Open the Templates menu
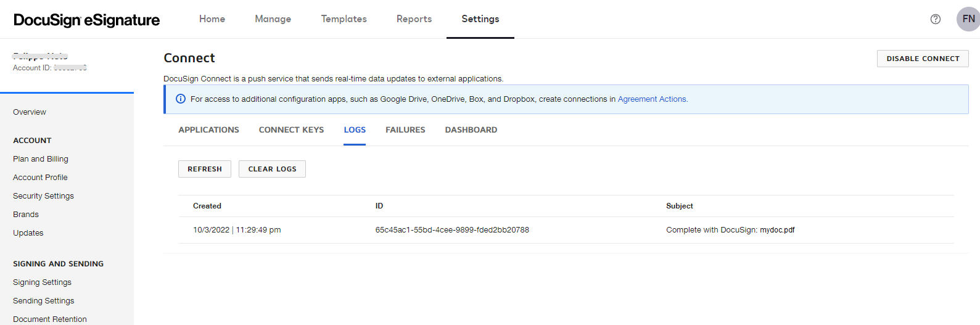Screen dimensions: 980x325 pyautogui.click(x=344, y=19)
